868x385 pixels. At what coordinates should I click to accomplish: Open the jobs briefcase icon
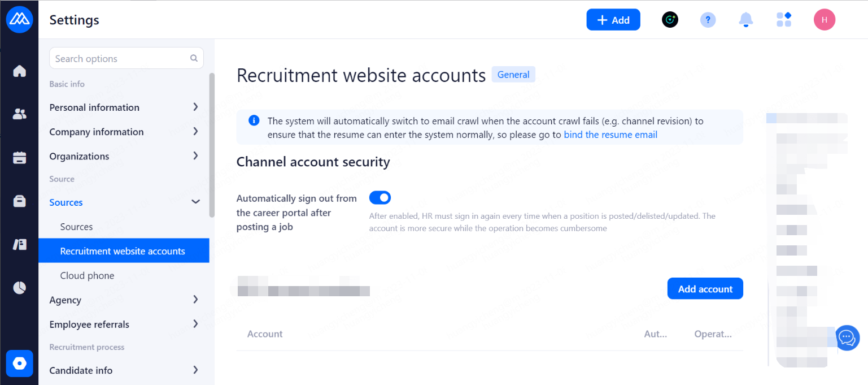(x=20, y=201)
